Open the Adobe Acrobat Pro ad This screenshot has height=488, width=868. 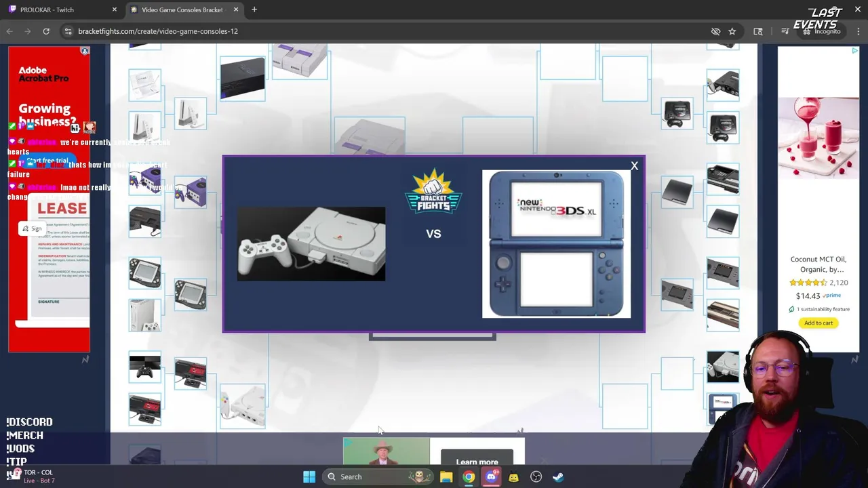(x=49, y=201)
